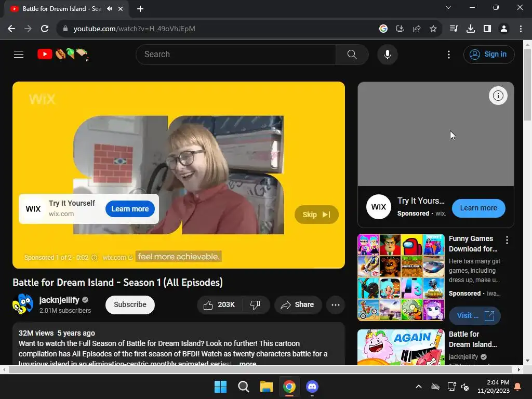
Task: Open Windows taskbar search
Action: [x=244, y=387]
